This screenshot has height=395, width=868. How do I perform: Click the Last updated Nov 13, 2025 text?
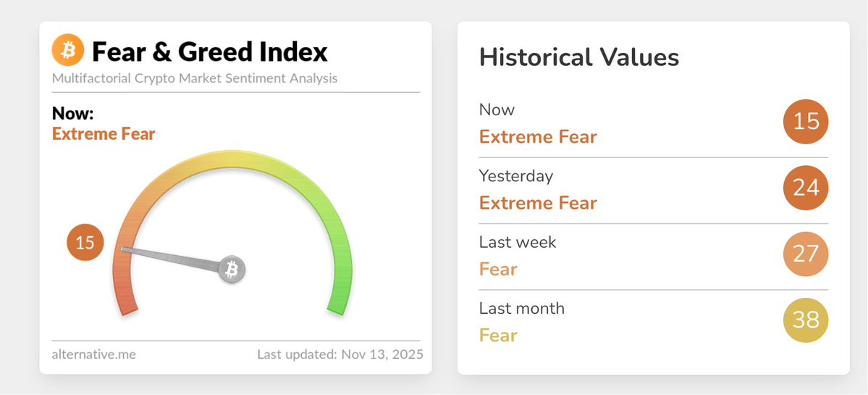click(x=340, y=355)
